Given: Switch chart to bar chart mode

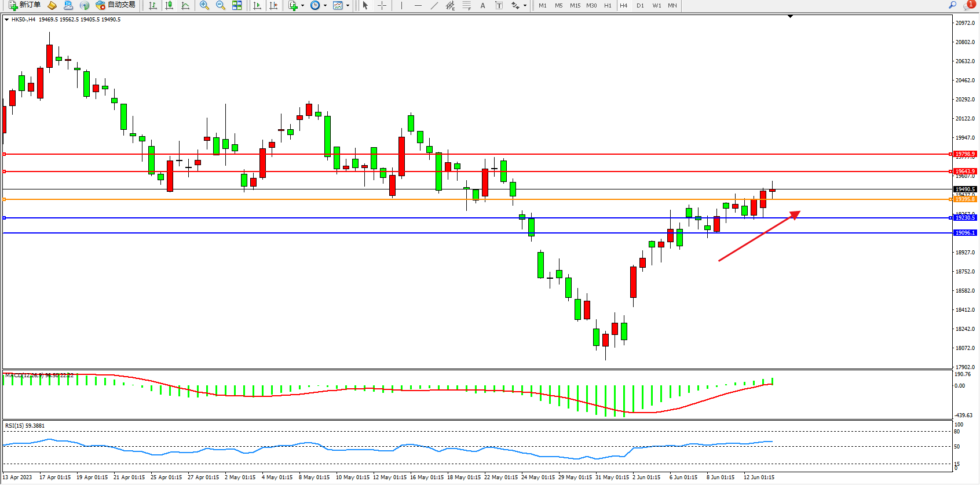Looking at the screenshot, I should pos(153,5).
